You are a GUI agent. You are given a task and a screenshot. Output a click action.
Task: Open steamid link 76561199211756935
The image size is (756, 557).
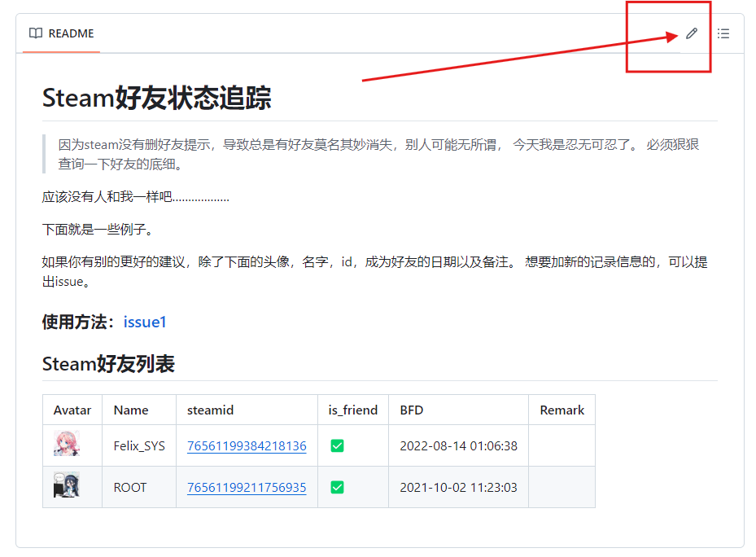click(247, 488)
